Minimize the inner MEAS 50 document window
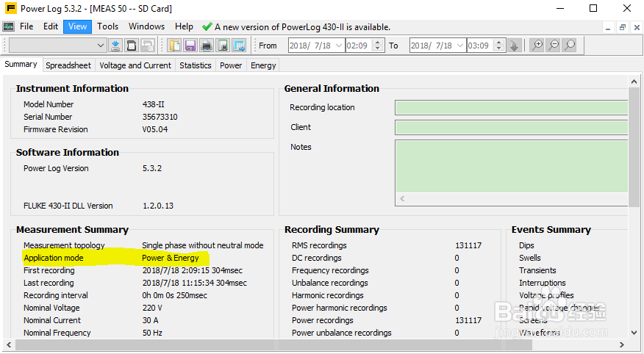The width and height of the screenshot is (644, 354). click(608, 27)
